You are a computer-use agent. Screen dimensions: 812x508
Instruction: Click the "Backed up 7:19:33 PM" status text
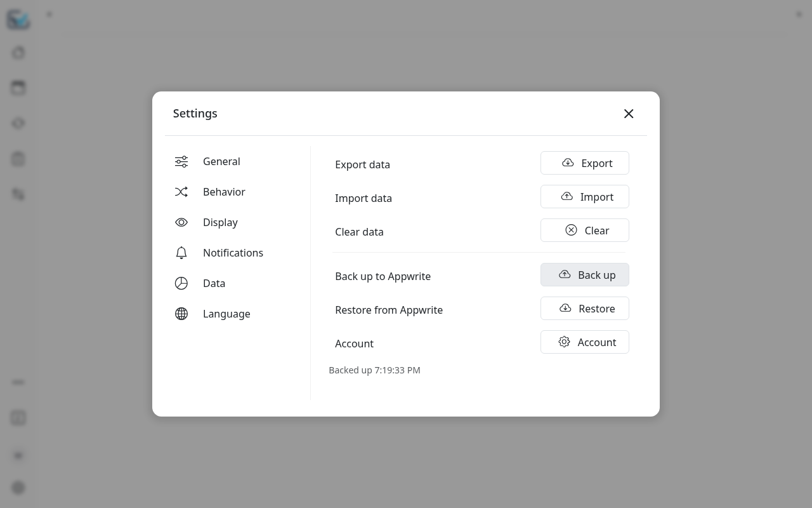point(374,370)
